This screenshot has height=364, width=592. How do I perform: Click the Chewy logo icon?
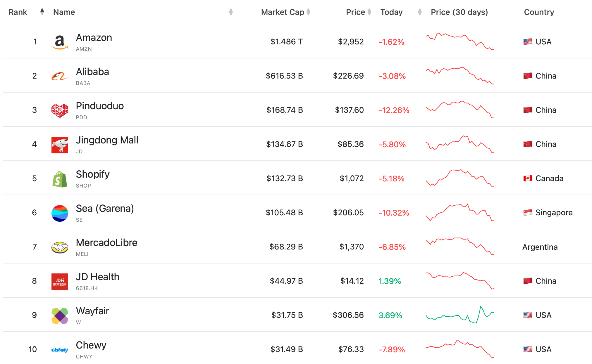tap(60, 350)
